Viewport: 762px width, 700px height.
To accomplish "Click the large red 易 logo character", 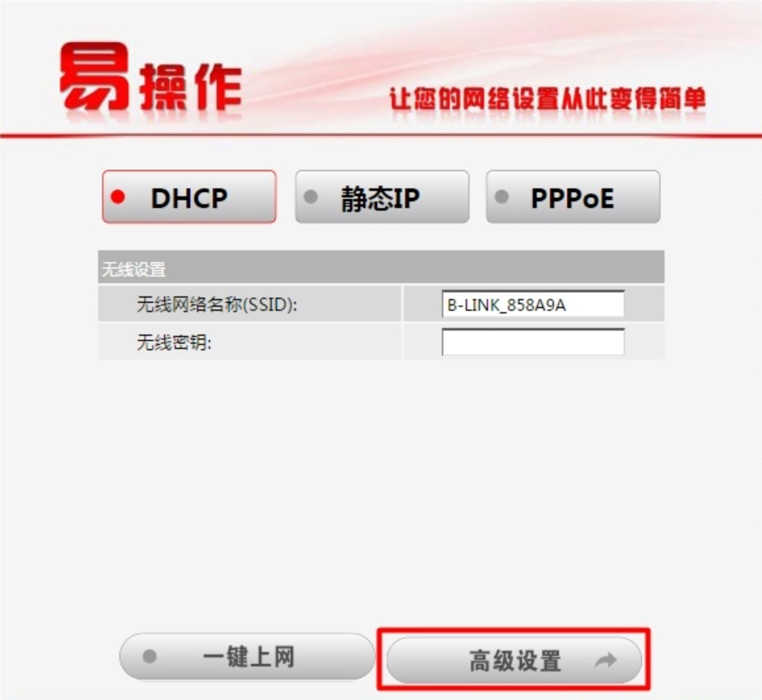I will (x=94, y=76).
